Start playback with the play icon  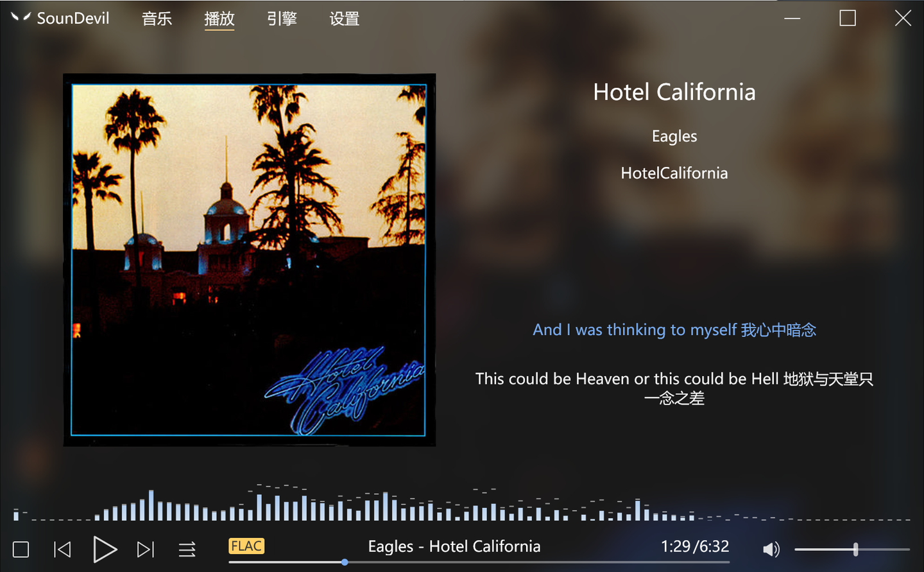click(105, 549)
